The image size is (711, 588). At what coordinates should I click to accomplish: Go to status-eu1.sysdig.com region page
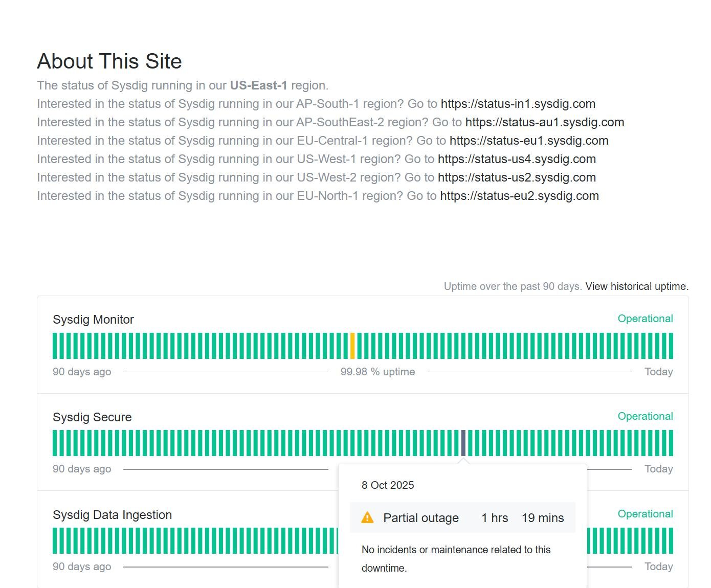[x=528, y=141]
